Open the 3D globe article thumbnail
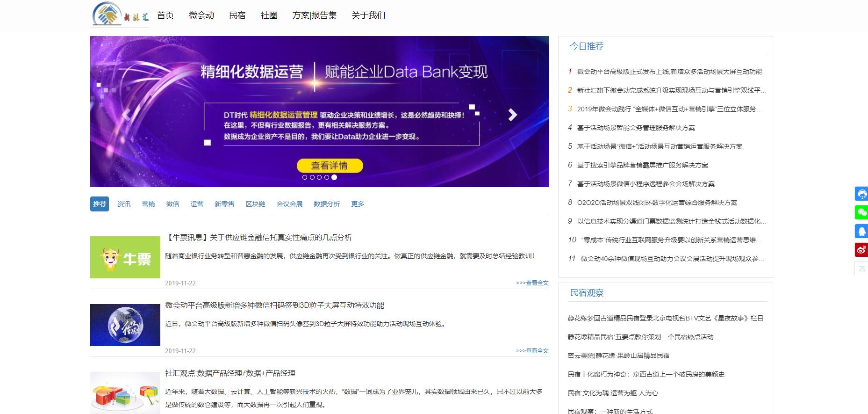This screenshot has width=868, height=414. (x=125, y=325)
